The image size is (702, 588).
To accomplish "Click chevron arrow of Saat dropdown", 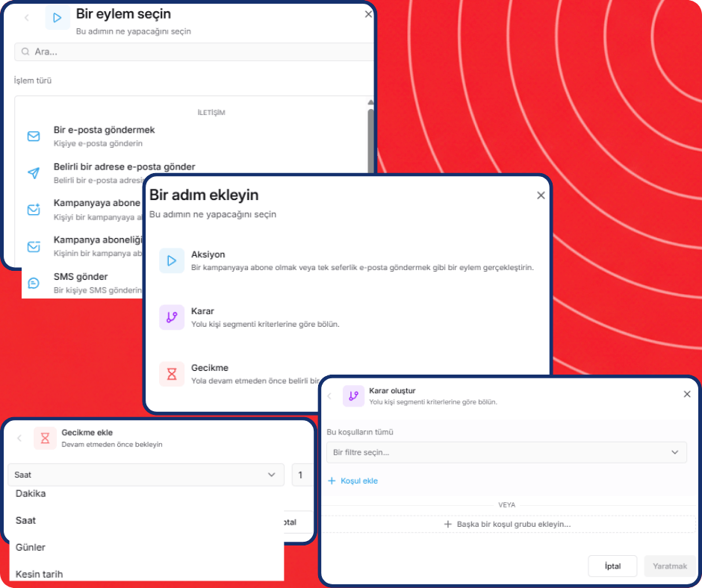I will (271, 475).
